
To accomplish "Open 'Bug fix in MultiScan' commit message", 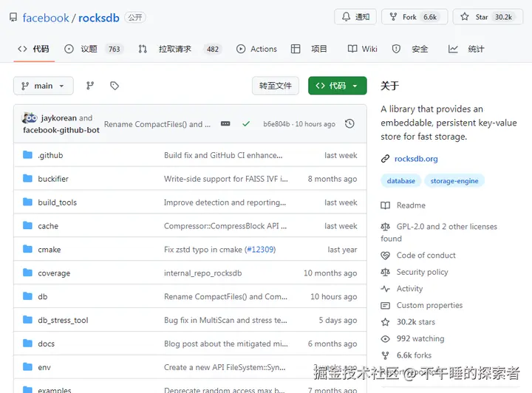I will (225, 320).
